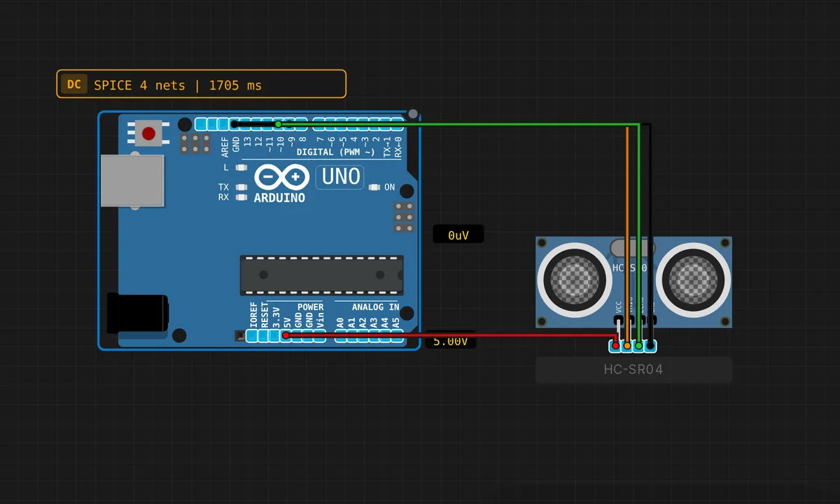This screenshot has height=504, width=840.
Task: Click the Arduino infinity logo
Action: [x=281, y=178]
